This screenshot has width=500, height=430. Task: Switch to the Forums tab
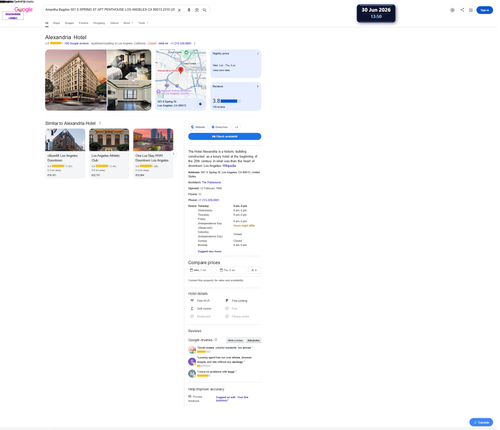tap(84, 23)
